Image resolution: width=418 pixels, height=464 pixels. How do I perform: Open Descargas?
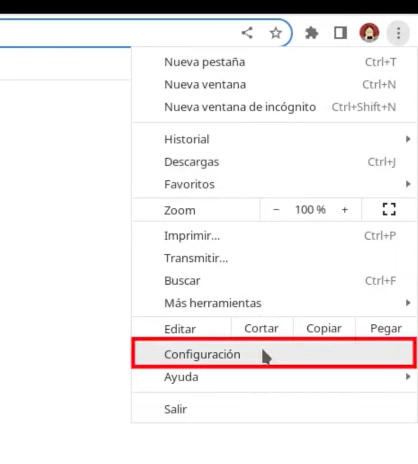(x=274, y=162)
